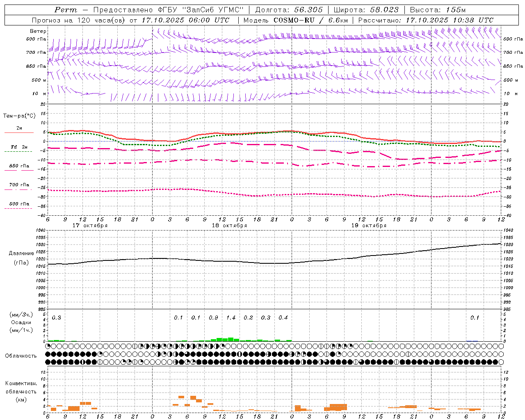Click the "0.2" precipitation value
Image resolution: width=525 pixels, height=420 pixels.
[x=248, y=318]
